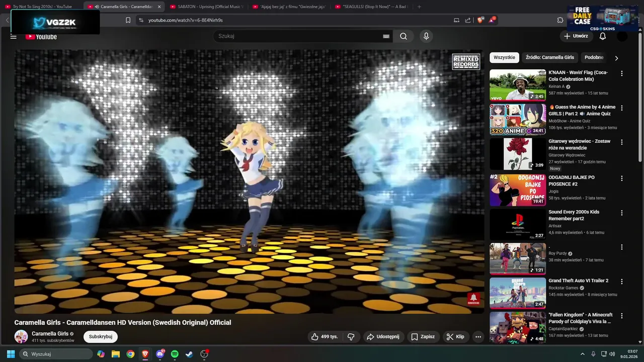Open options menu for Gitarowy wędrowiec video
This screenshot has height=362, width=644.
pyautogui.click(x=622, y=142)
